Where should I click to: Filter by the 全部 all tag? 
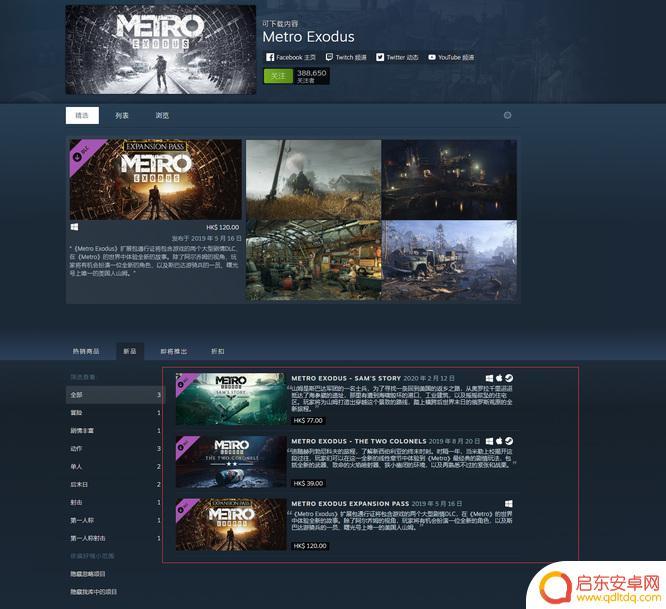coord(115,395)
